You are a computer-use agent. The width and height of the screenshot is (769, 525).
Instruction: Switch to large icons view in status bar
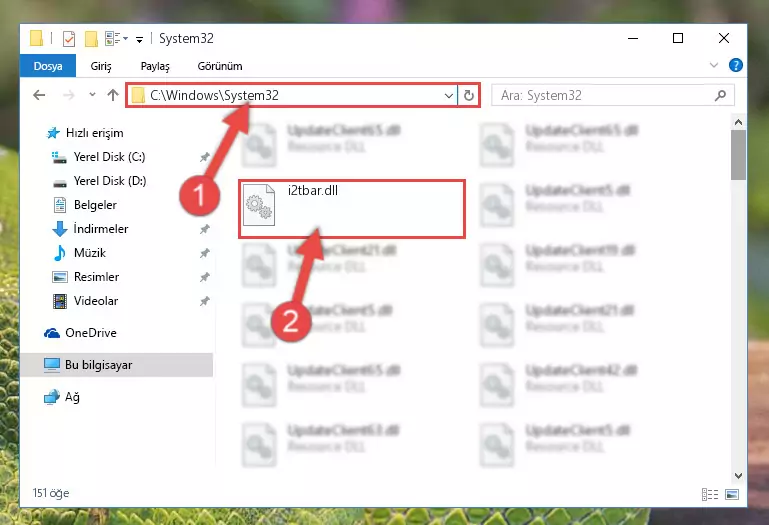732,494
